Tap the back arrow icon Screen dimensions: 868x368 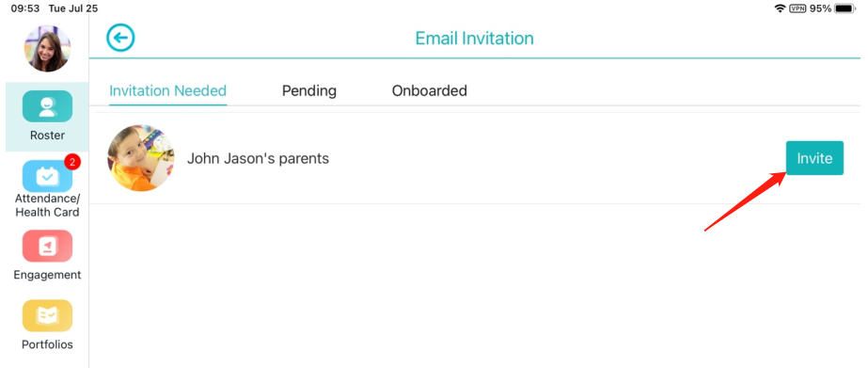click(120, 39)
